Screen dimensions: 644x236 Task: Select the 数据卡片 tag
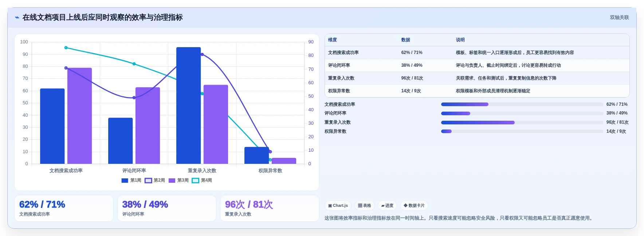pos(414,206)
